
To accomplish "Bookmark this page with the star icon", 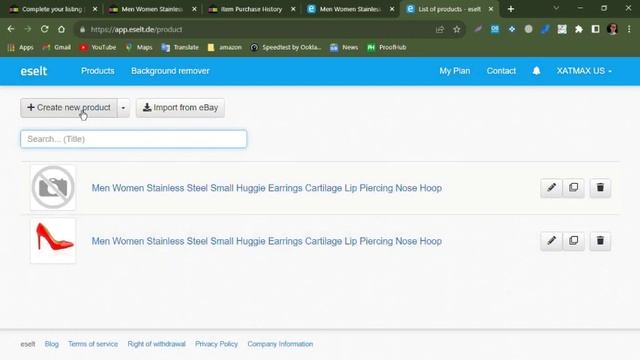I will pyautogui.click(x=457, y=29).
